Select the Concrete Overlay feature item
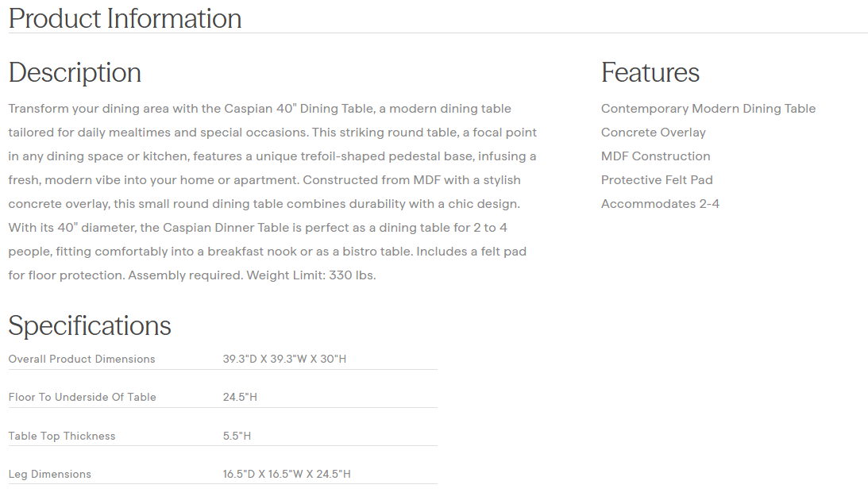The height and width of the screenshot is (500, 868). click(x=653, y=133)
